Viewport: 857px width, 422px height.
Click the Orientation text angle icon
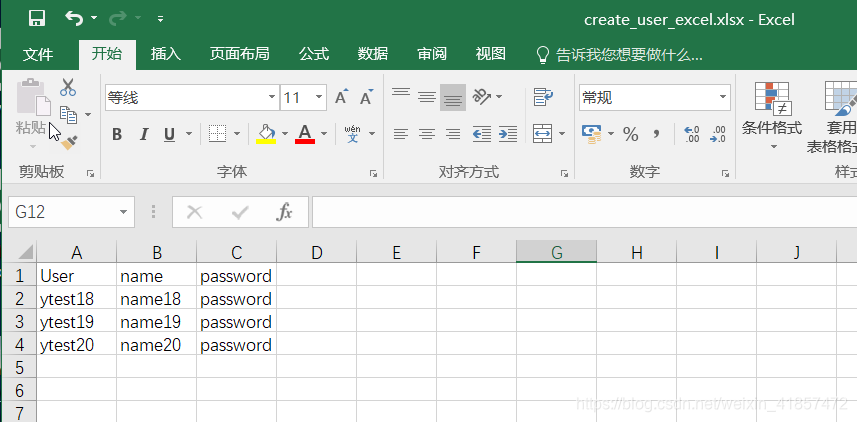tap(482, 97)
